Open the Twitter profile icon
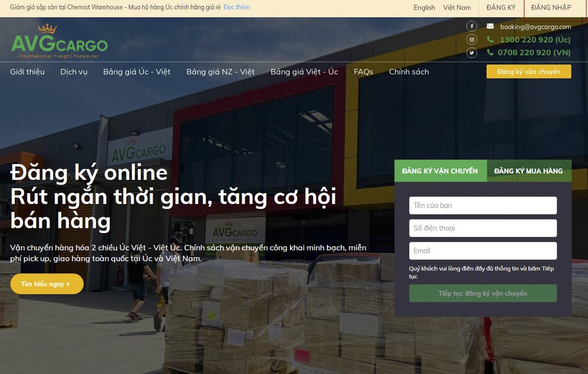 coord(471,53)
